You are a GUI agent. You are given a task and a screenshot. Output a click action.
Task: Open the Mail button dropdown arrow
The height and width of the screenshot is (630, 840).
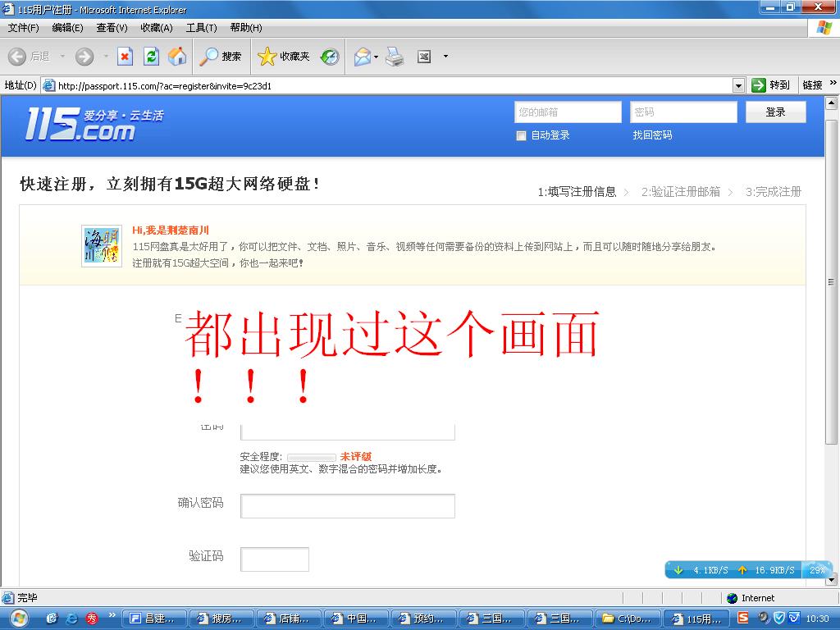[377, 57]
